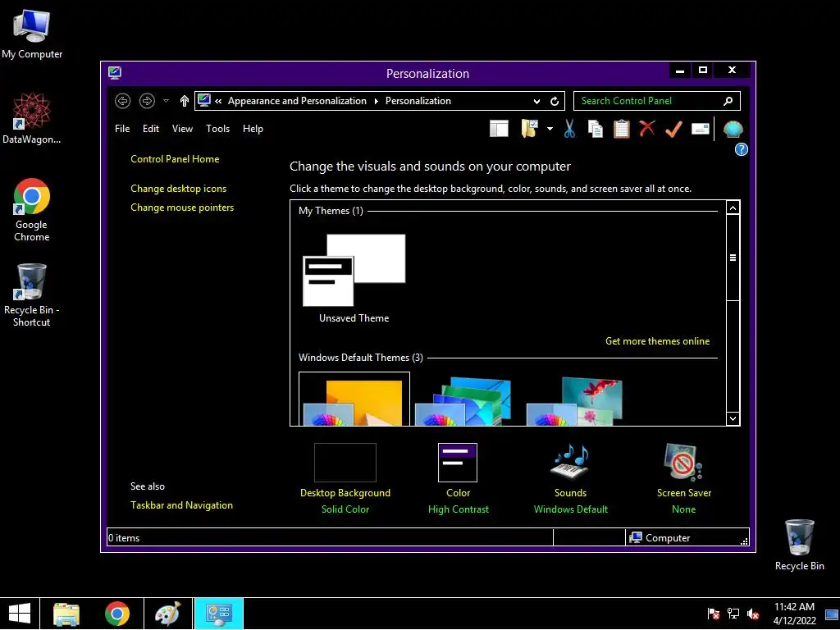Click the Computer entry in status bar
This screenshot has width=840, height=630.
coord(660,538)
